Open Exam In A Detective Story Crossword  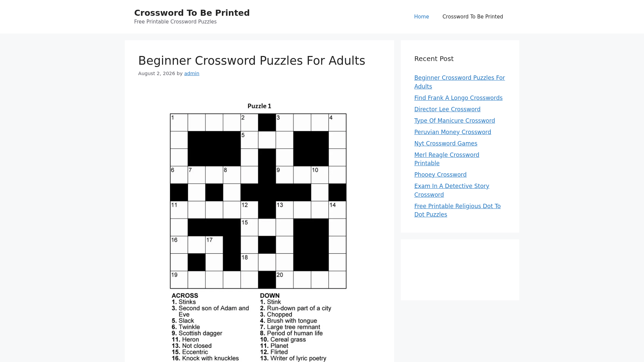click(451, 190)
